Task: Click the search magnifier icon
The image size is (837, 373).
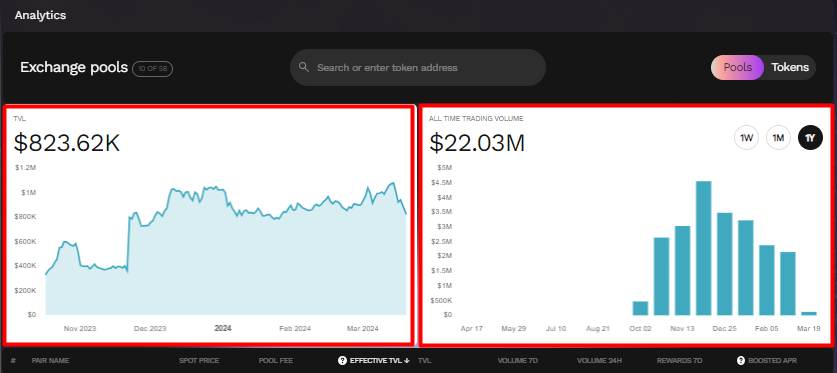Action: (304, 67)
